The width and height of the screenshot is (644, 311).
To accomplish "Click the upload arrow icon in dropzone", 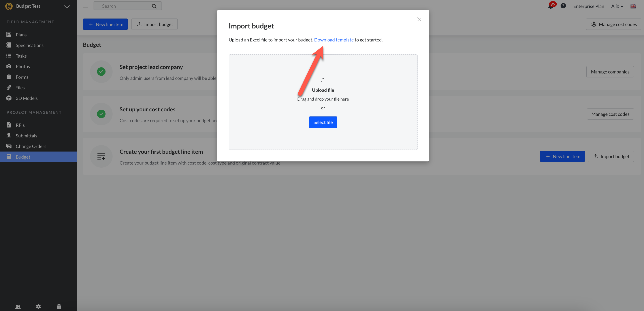I will point(323,80).
